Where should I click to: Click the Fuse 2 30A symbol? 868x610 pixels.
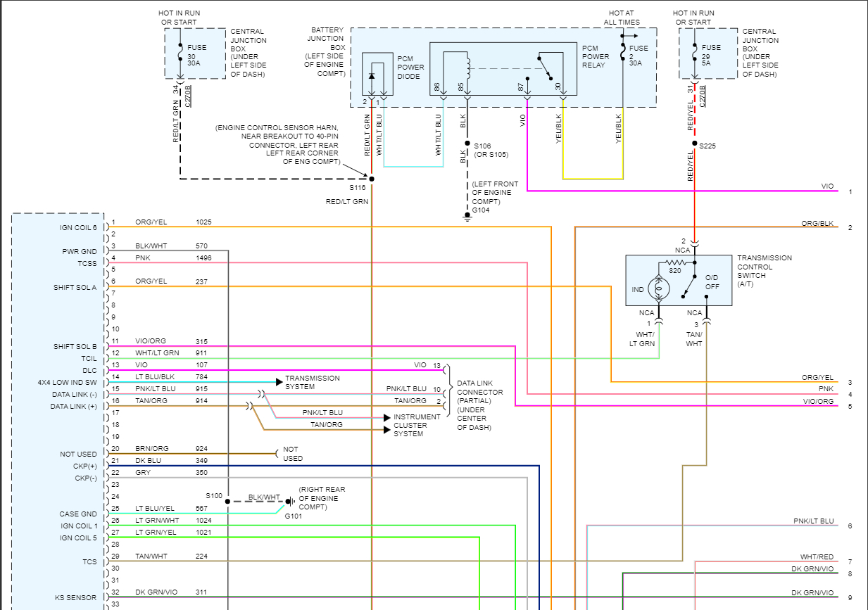623,54
